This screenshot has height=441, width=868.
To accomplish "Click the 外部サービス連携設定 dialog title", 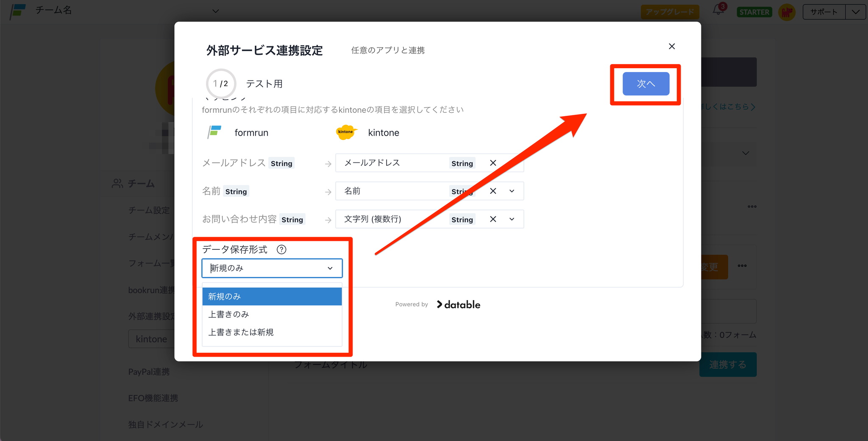I will pos(264,50).
